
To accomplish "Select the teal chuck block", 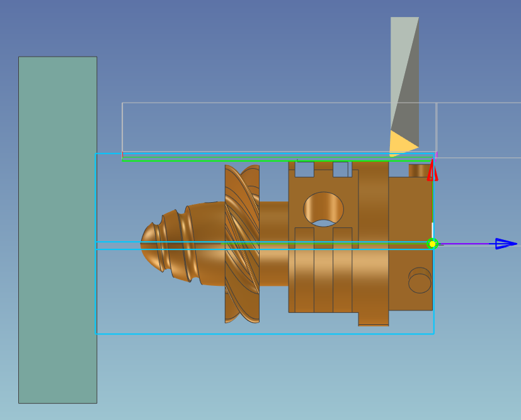I will (x=57, y=230).
